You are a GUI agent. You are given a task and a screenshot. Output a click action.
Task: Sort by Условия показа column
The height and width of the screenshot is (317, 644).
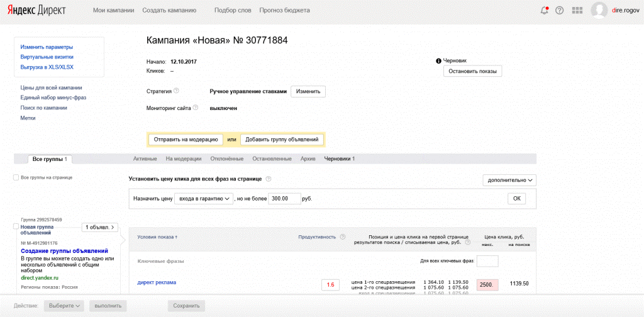[x=157, y=237]
